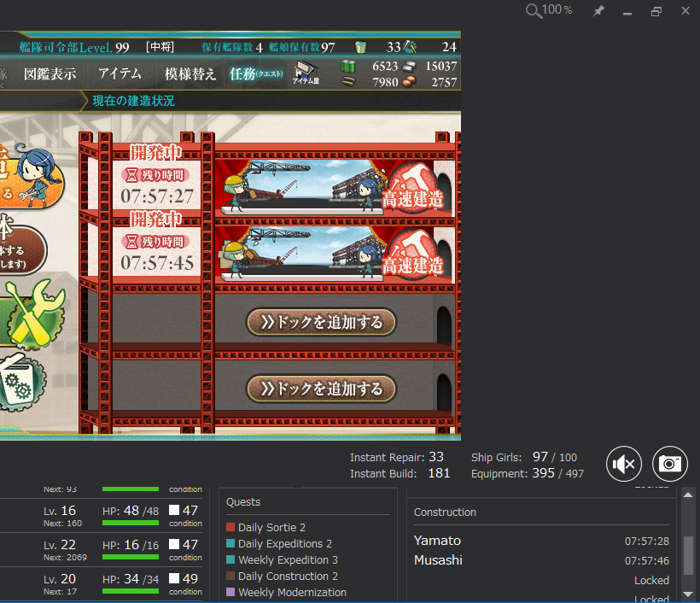
Task: Click the Ship Girls 97 / 100 counter
Action: pos(524,457)
